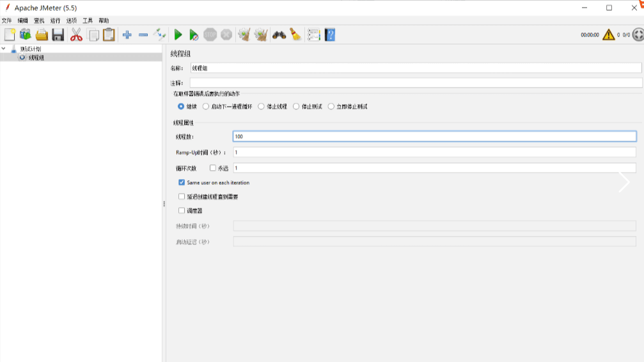Click the Expand All plus icon
Screen dimensions: 644x362
click(127, 35)
